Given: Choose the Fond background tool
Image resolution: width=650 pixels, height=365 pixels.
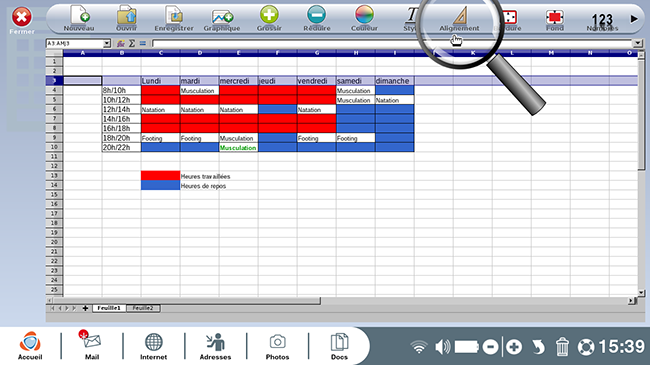Looking at the screenshot, I should click(x=555, y=19).
